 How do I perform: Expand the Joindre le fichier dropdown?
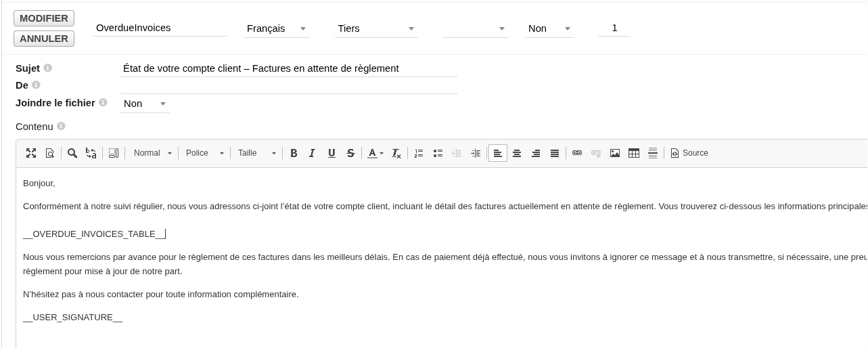145,104
